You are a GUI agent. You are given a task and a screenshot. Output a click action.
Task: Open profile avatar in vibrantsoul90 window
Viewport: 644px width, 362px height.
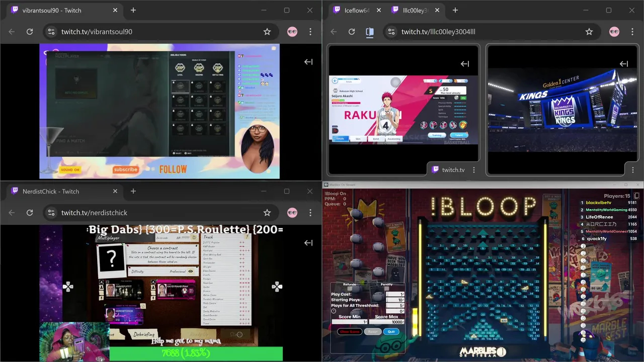pos(292,32)
